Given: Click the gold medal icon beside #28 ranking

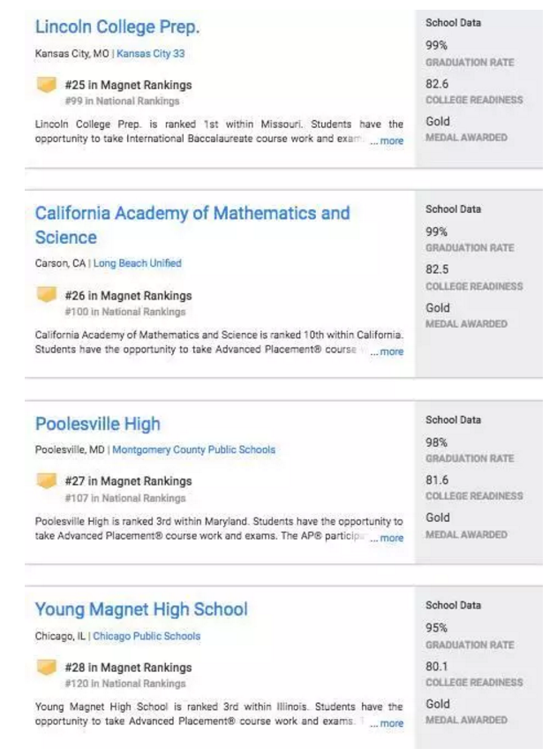Looking at the screenshot, I should pos(46,667).
